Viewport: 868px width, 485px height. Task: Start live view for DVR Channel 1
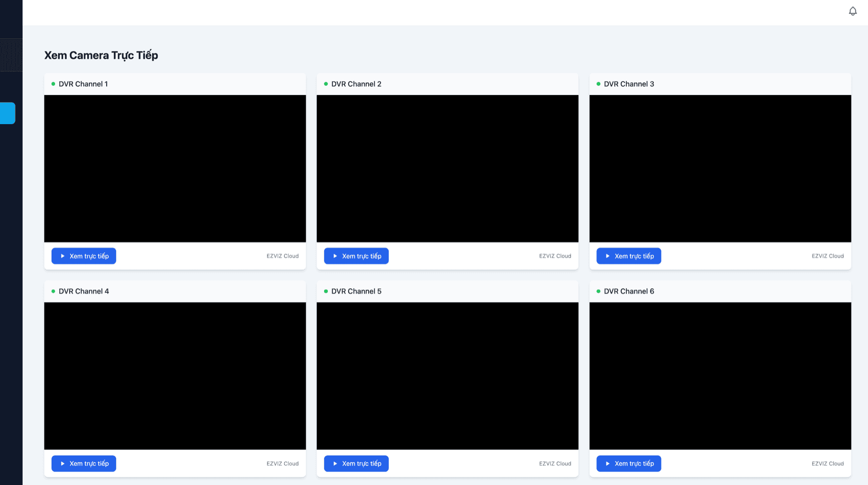click(84, 256)
